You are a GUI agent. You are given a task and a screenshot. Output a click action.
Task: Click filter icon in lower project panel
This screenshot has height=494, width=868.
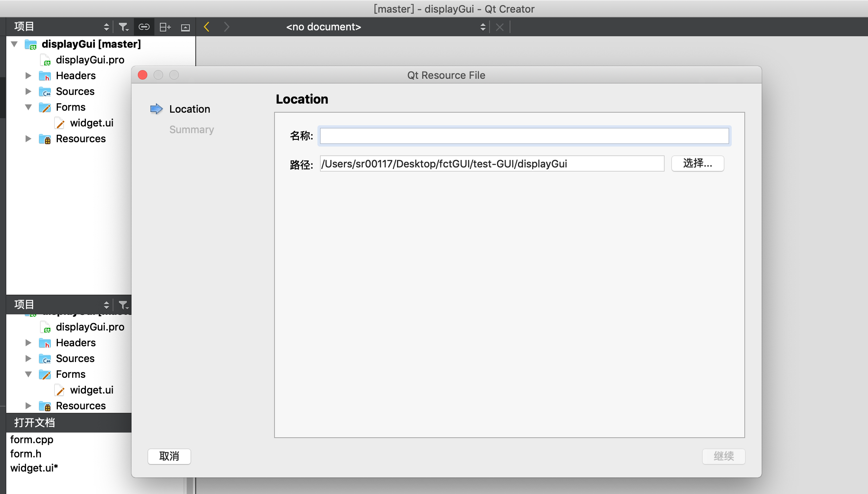(x=123, y=305)
